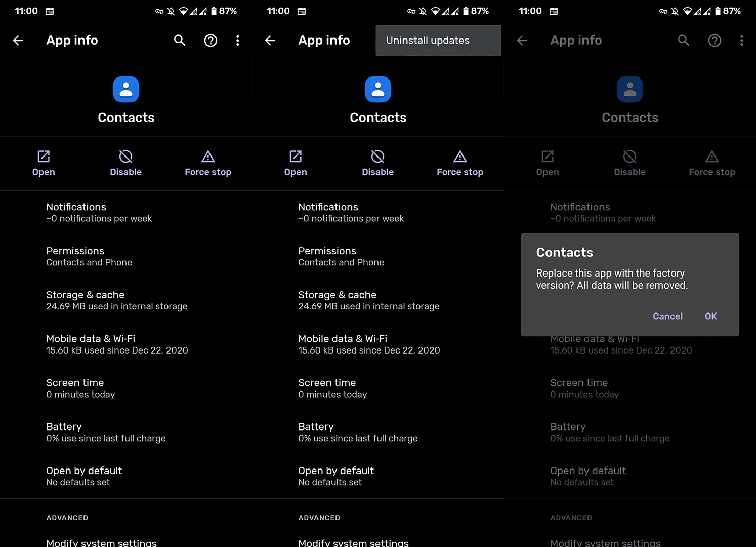Tap muted bell icon in left status bar
Viewport: 756px width, 547px height.
(171, 11)
